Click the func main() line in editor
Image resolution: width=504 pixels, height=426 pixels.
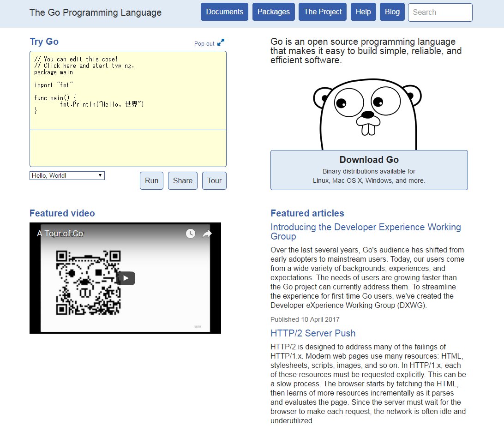pyautogui.click(x=55, y=98)
